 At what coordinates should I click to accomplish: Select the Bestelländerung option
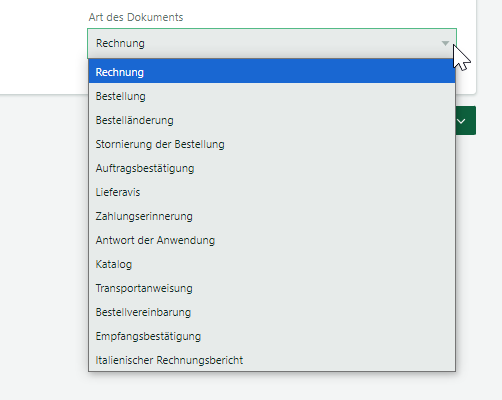click(x=272, y=120)
